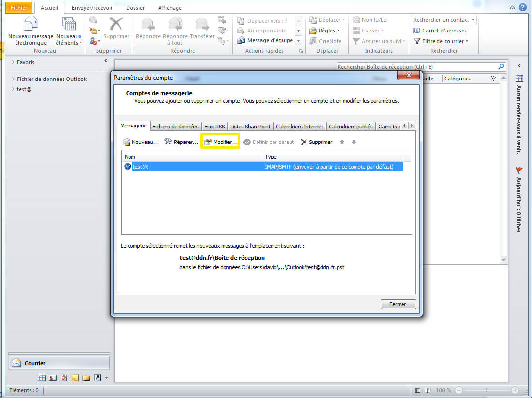The width and height of the screenshot is (532, 398).
Task: Click the Modifier... button
Action: [x=221, y=142]
